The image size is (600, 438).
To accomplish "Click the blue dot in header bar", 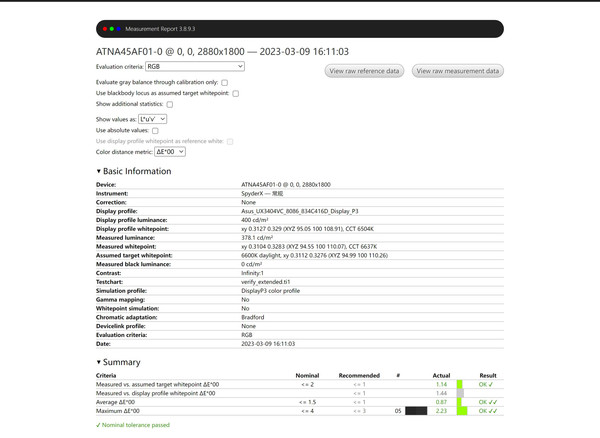I will 119,29.
